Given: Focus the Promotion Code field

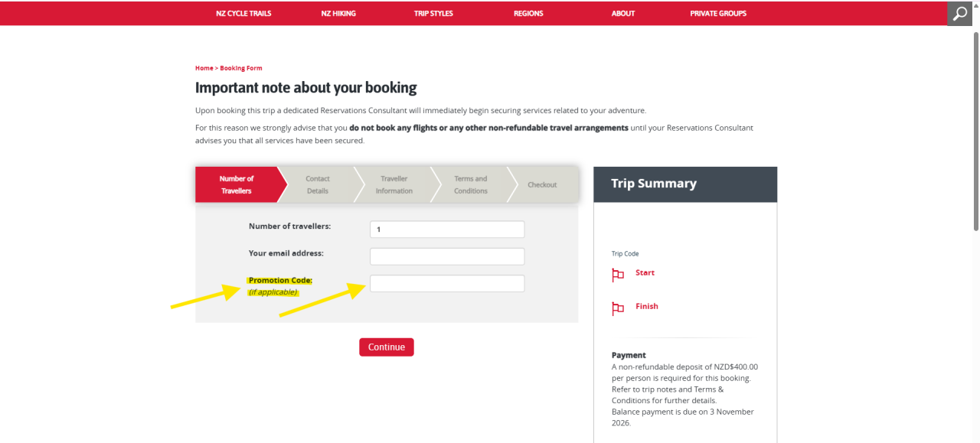Looking at the screenshot, I should 447,283.
